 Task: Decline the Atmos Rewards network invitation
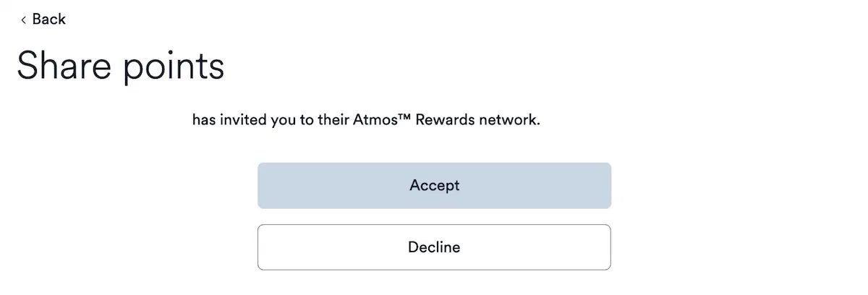434,247
